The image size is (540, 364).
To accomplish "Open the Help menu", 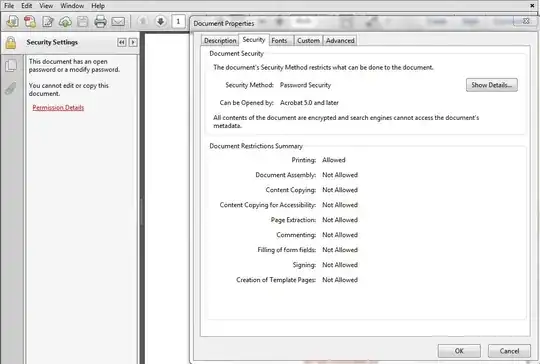I will pos(98,6).
